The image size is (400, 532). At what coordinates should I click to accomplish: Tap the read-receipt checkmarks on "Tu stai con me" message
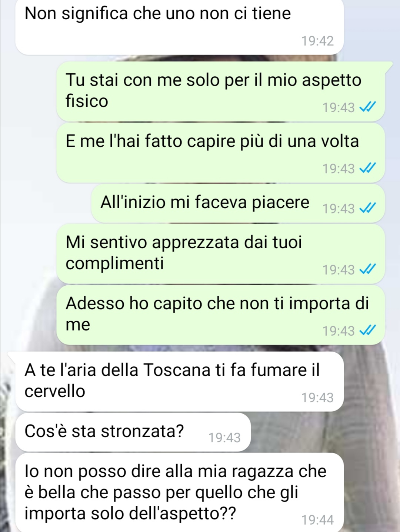tap(367, 107)
